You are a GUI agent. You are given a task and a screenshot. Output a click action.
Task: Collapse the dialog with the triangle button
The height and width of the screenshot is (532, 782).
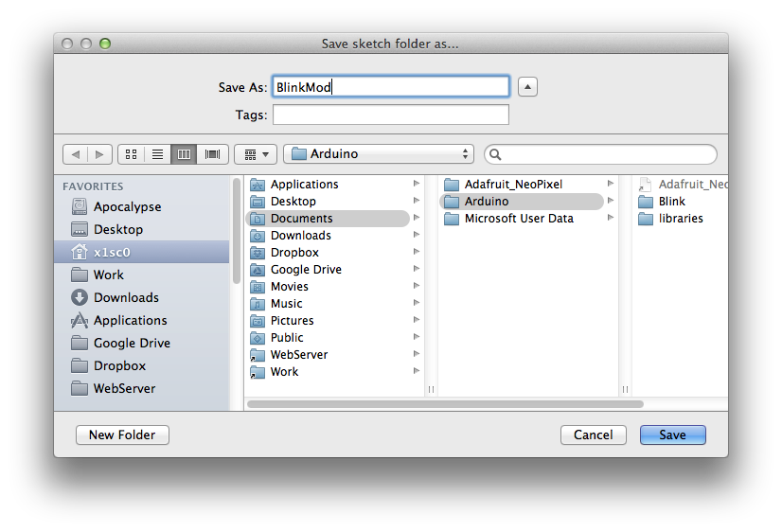click(x=528, y=87)
